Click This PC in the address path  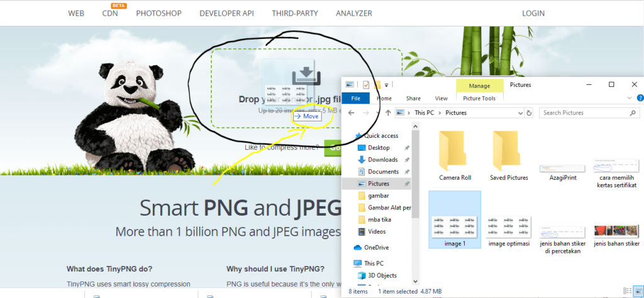[425, 113]
